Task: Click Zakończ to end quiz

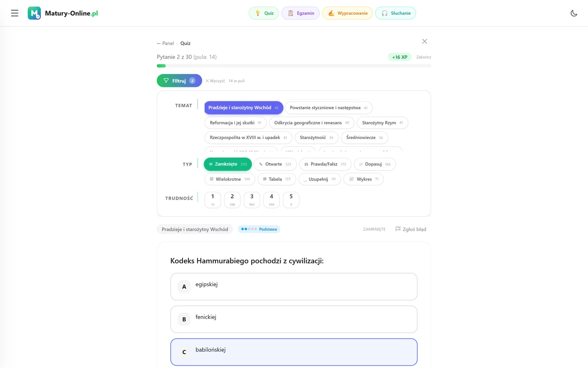Action: pos(423,57)
